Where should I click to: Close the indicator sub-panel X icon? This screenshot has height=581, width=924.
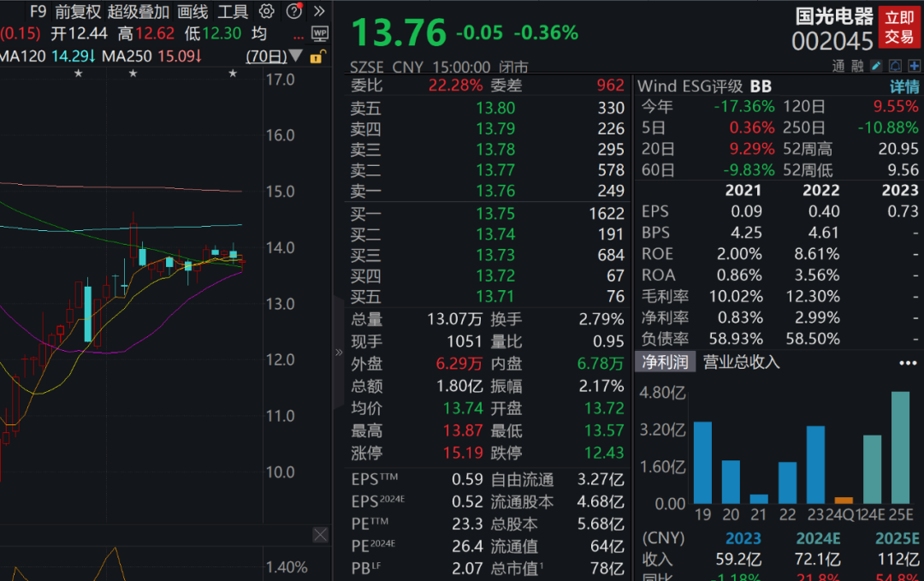(320, 535)
